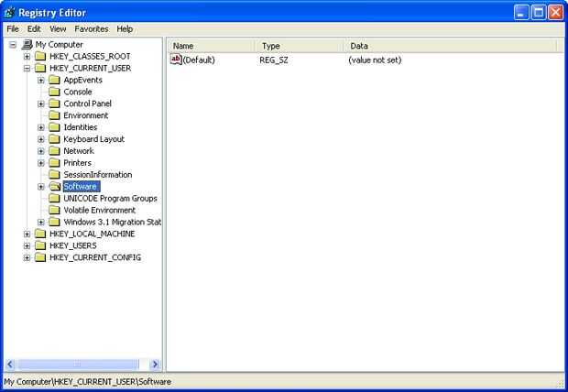568x392 pixels.
Task: Expand the AppEvents key
Action: 41,80
